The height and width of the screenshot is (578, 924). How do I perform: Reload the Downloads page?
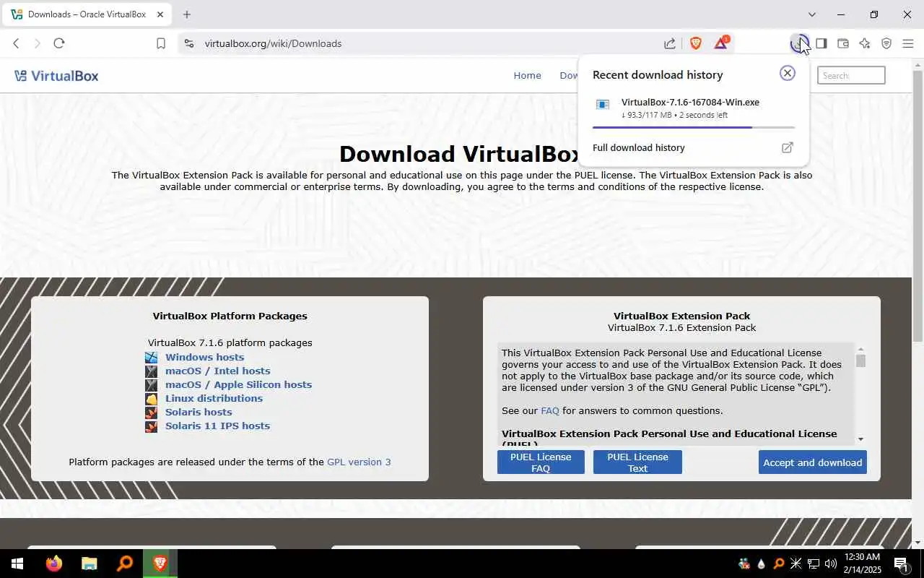point(59,43)
